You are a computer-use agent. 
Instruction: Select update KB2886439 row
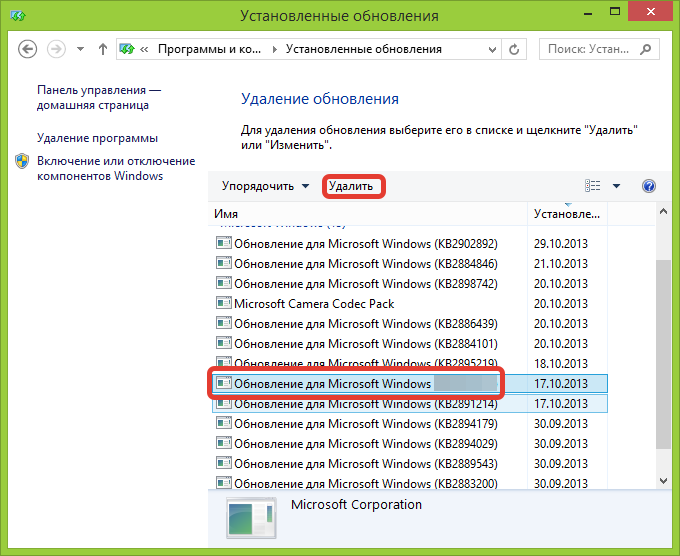pyautogui.click(x=410, y=324)
